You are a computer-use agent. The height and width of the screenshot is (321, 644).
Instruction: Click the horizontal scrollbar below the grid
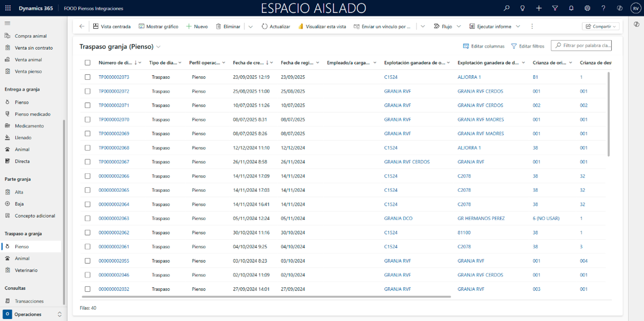click(x=266, y=297)
